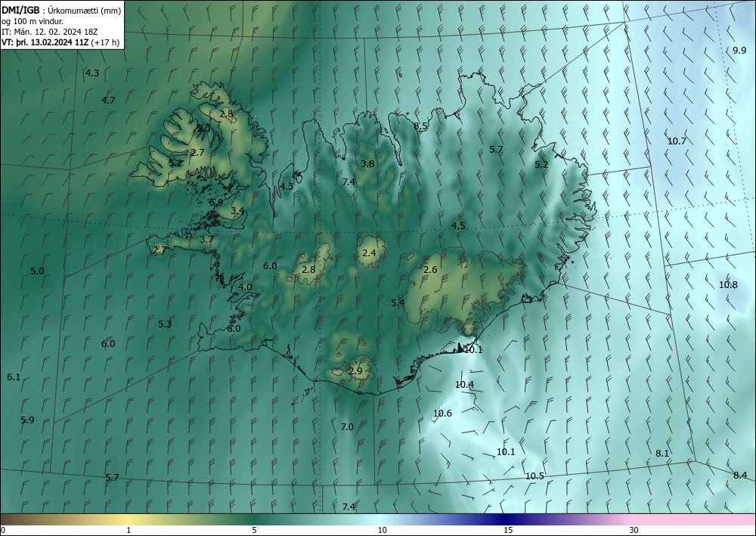The image size is (756, 536).
Task: Click the 6.1 value at the left edge
Action: [x=14, y=377]
